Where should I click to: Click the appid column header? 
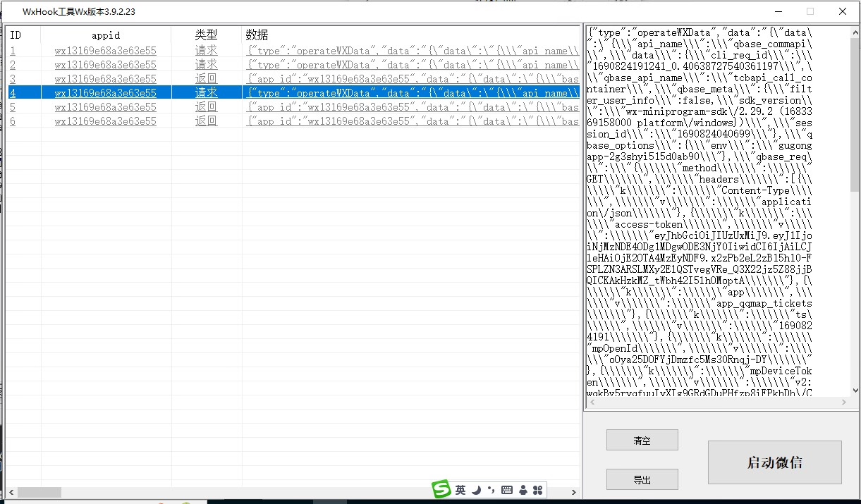click(x=106, y=35)
